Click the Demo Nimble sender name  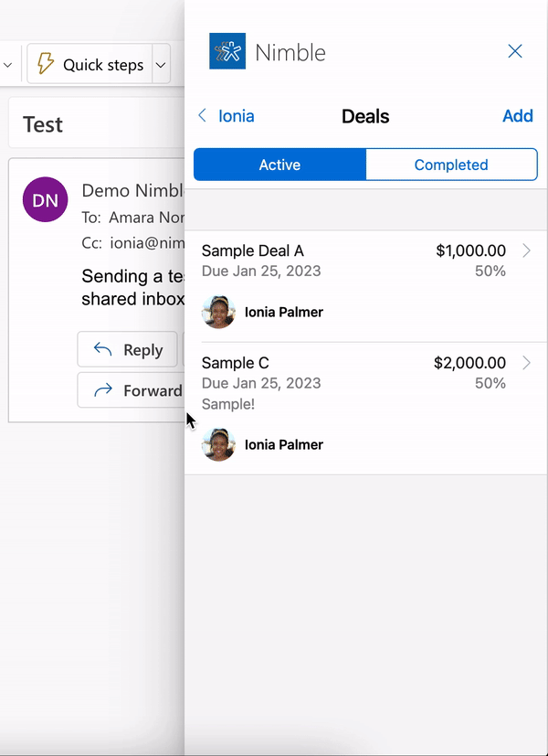click(x=132, y=190)
